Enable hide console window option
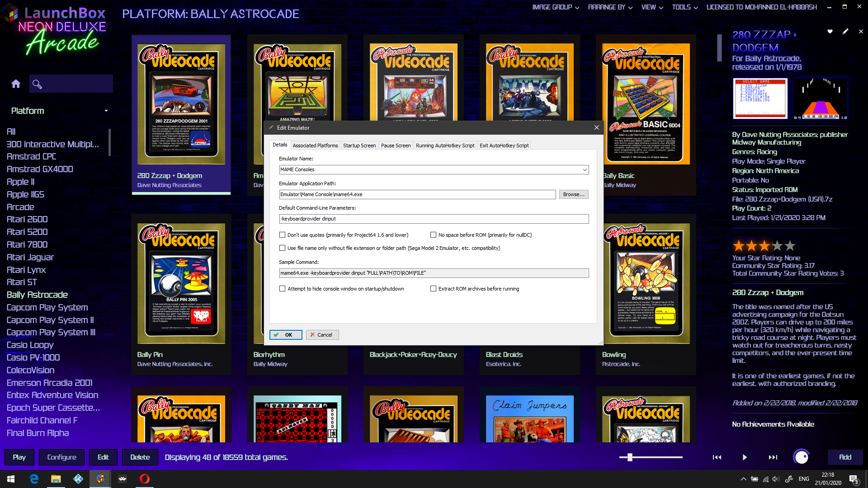 tap(283, 289)
